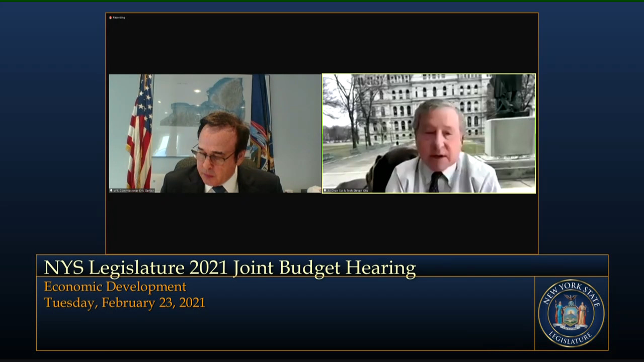
Task: Click the statue pedestal in the right video
Action: click(x=508, y=136)
